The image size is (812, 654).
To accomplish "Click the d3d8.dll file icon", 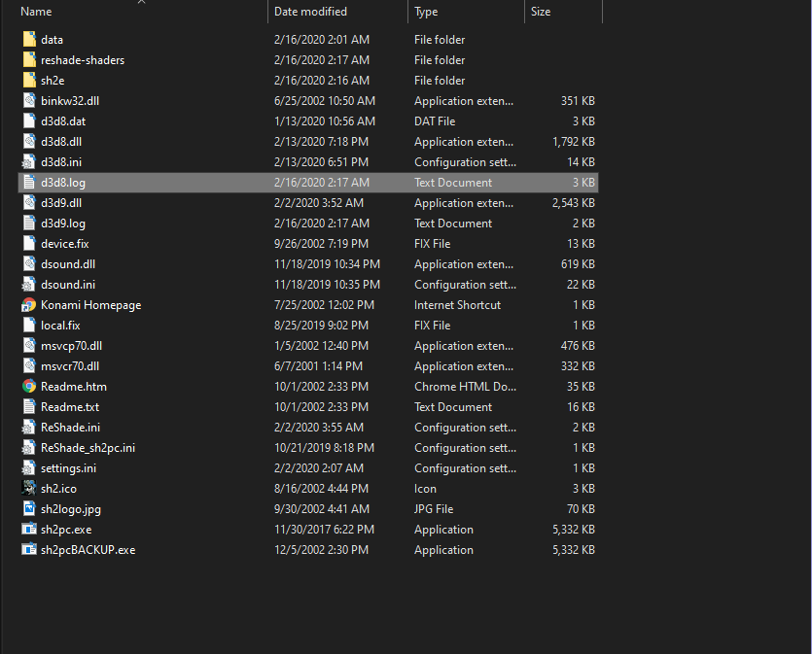I will point(29,141).
